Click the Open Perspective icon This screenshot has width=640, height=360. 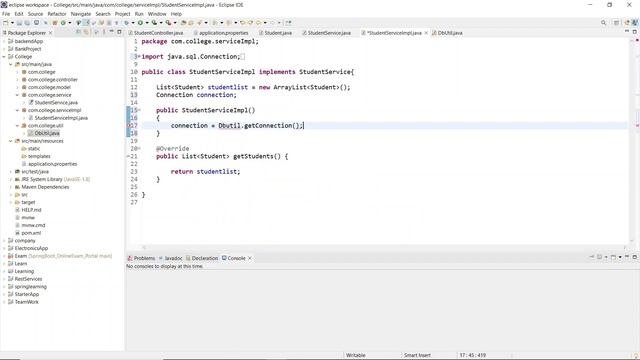616,23
